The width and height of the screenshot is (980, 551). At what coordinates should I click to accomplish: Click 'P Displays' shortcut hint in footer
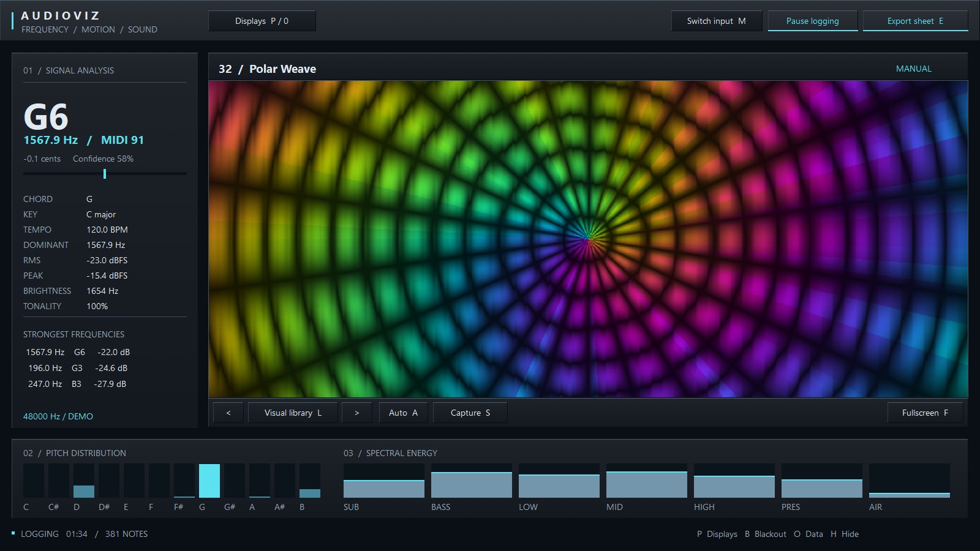(x=717, y=534)
